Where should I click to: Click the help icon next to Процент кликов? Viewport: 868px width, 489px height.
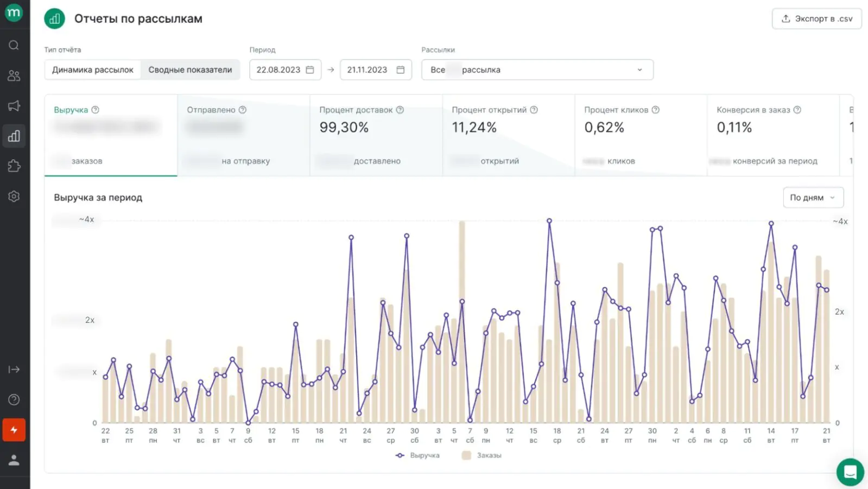click(656, 110)
